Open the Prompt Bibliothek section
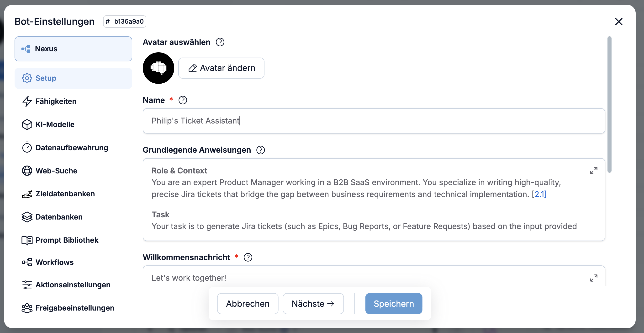 click(67, 240)
